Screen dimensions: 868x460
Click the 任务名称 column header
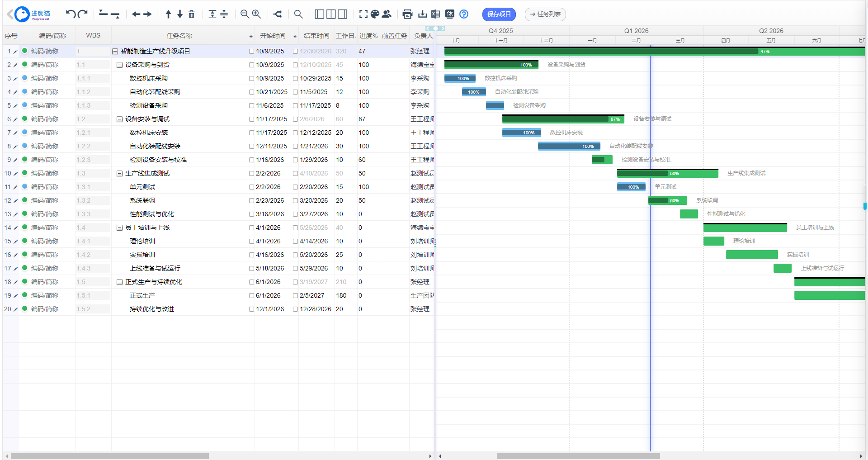[179, 36]
